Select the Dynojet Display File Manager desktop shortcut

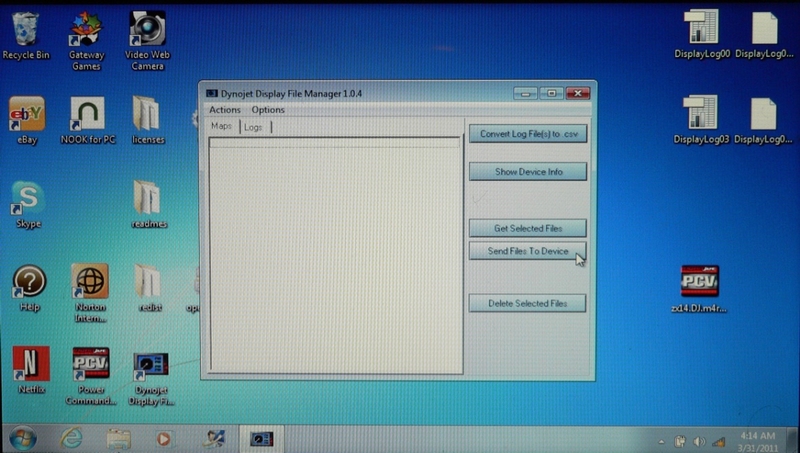pos(150,366)
